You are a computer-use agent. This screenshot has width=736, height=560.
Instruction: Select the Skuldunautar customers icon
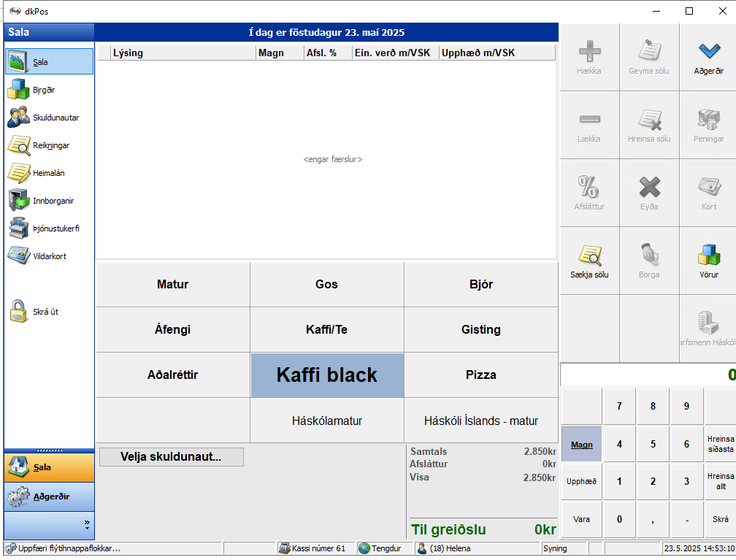20,118
